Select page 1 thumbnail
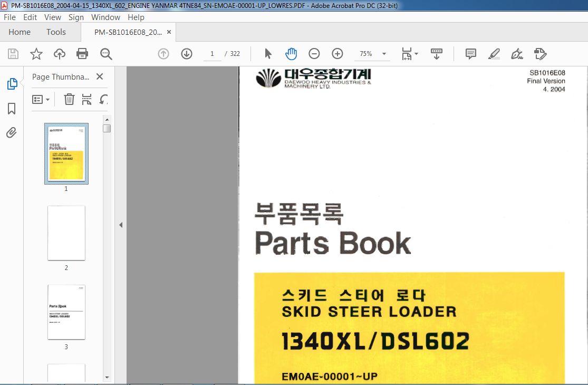Screen dimensions: 588x385 tap(66, 153)
